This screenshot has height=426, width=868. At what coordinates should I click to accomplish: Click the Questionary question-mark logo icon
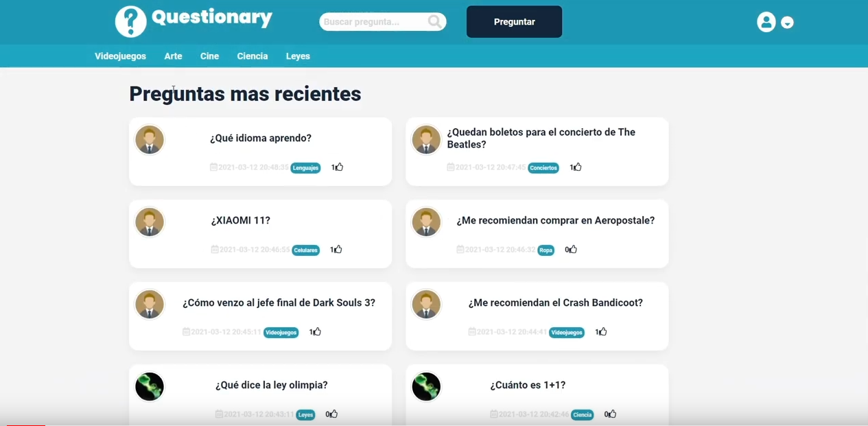[130, 22]
